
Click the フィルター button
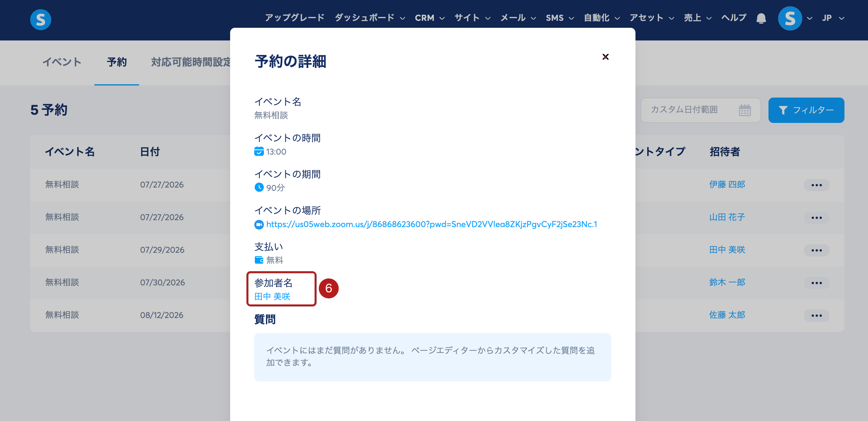pos(806,110)
